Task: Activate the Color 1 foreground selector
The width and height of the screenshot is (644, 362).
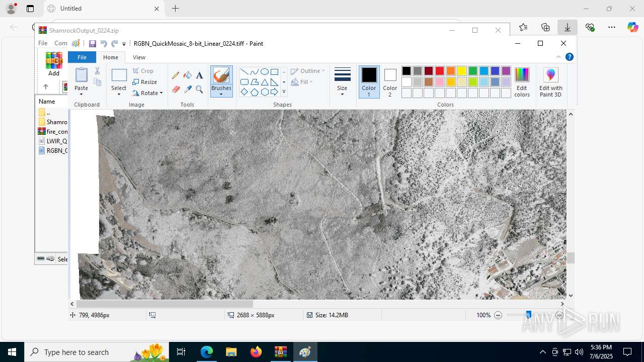Action: 369,82
